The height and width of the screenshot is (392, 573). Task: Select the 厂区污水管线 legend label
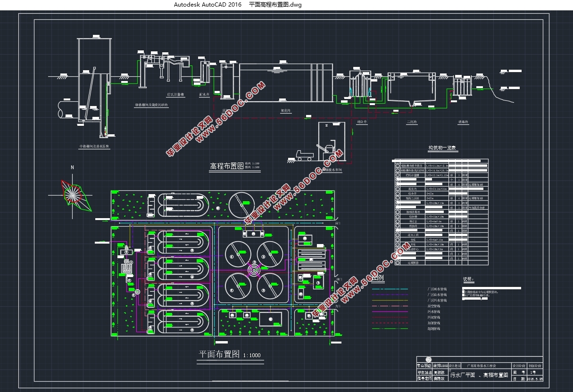(x=436, y=300)
